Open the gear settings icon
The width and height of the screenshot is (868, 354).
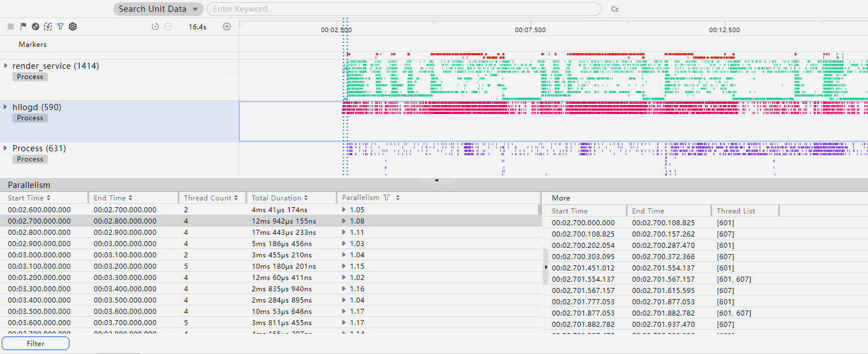point(73,27)
